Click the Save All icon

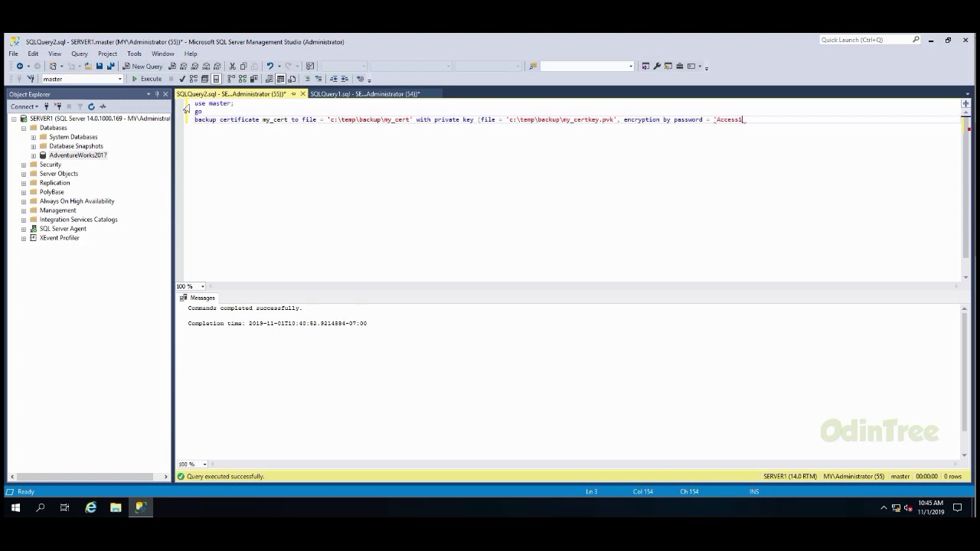[111, 66]
